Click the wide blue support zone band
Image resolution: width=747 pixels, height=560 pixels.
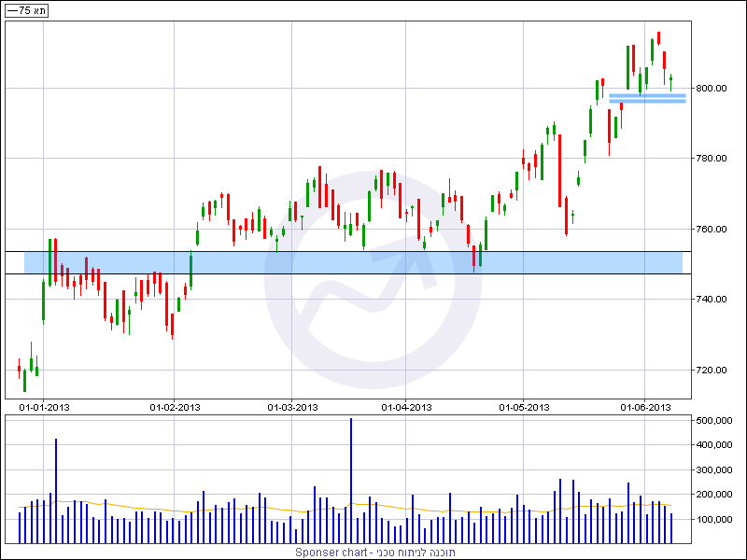(x=353, y=262)
